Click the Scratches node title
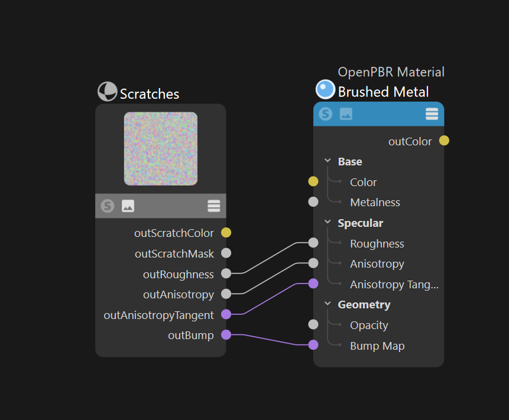The height and width of the screenshot is (420, 509). [150, 94]
